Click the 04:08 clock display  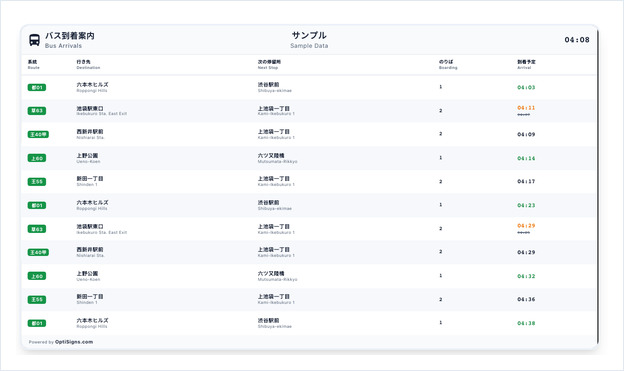coord(577,40)
